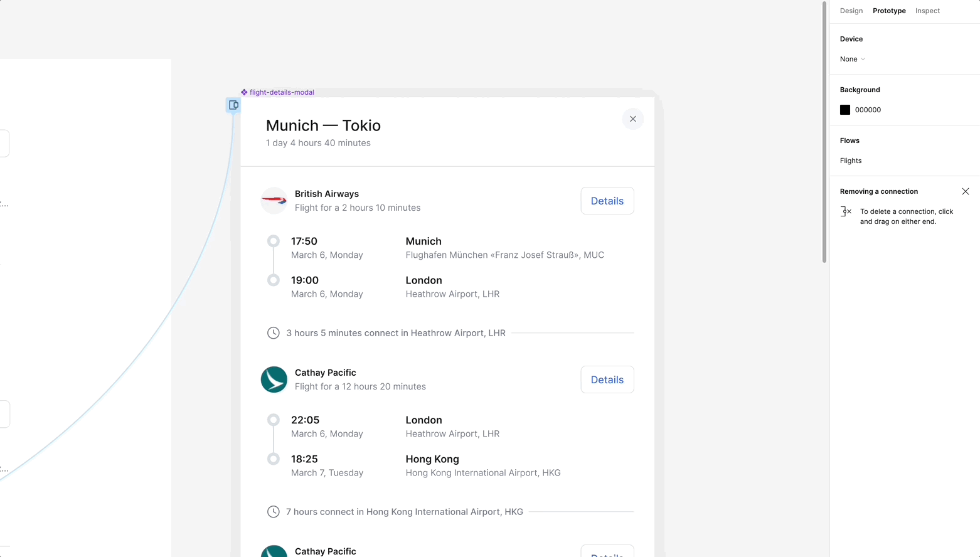This screenshot has width=980, height=557.
Task: Select the flight-details-modal component label
Action: [x=281, y=92]
